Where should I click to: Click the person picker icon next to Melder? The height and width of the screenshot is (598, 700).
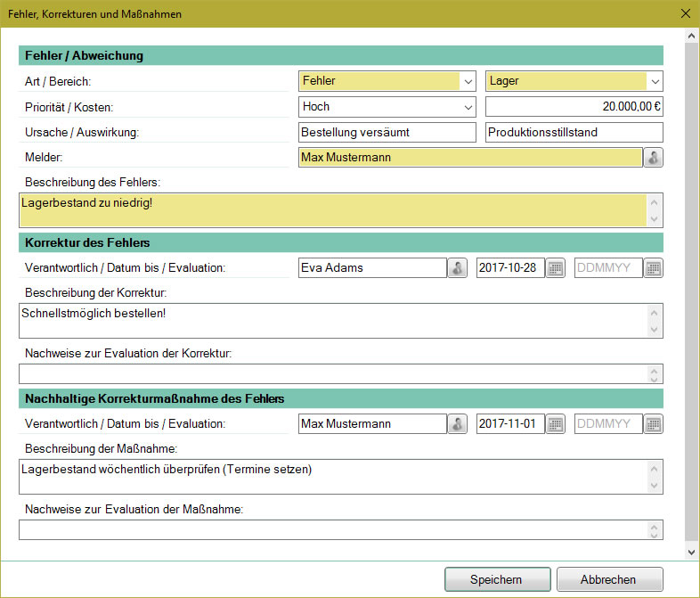point(654,158)
